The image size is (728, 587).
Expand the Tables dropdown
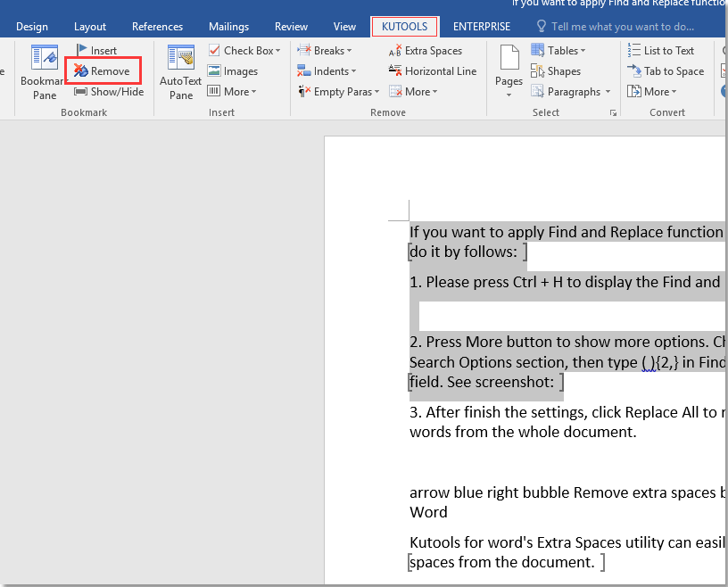click(x=562, y=50)
